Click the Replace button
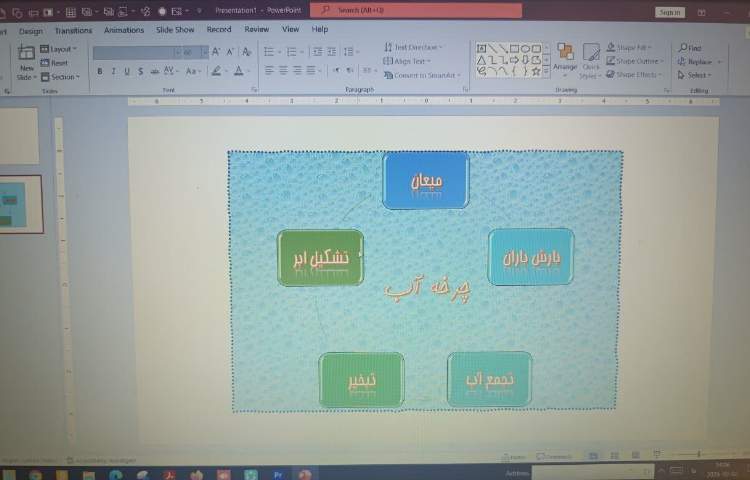Screen dimensions: 750x480 (x=699, y=62)
